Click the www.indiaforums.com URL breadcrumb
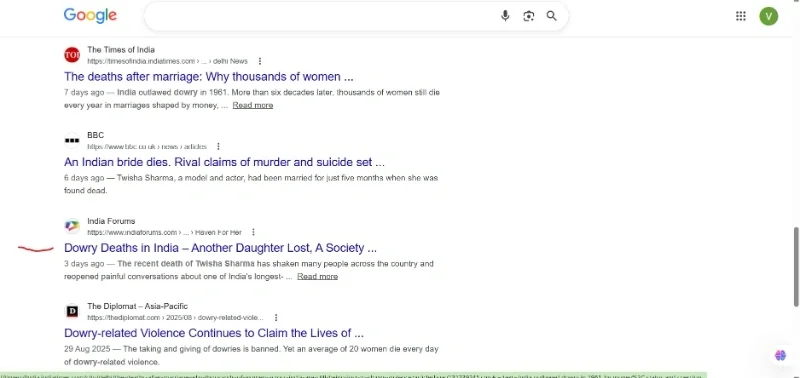The height and width of the screenshot is (378, 800). [164, 232]
